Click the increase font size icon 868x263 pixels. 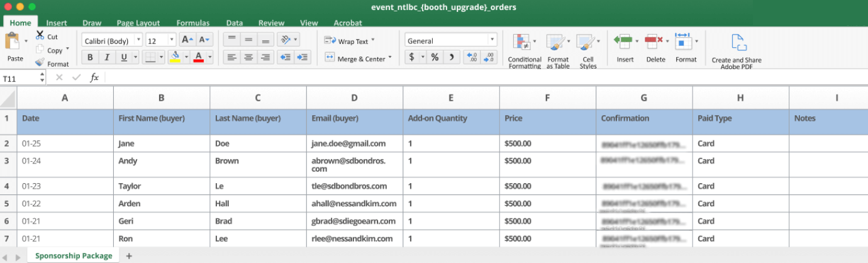click(187, 40)
